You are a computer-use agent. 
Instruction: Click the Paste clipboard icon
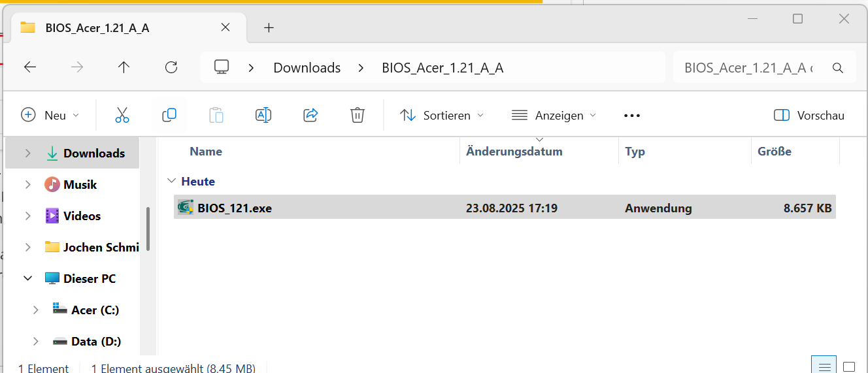coord(216,116)
